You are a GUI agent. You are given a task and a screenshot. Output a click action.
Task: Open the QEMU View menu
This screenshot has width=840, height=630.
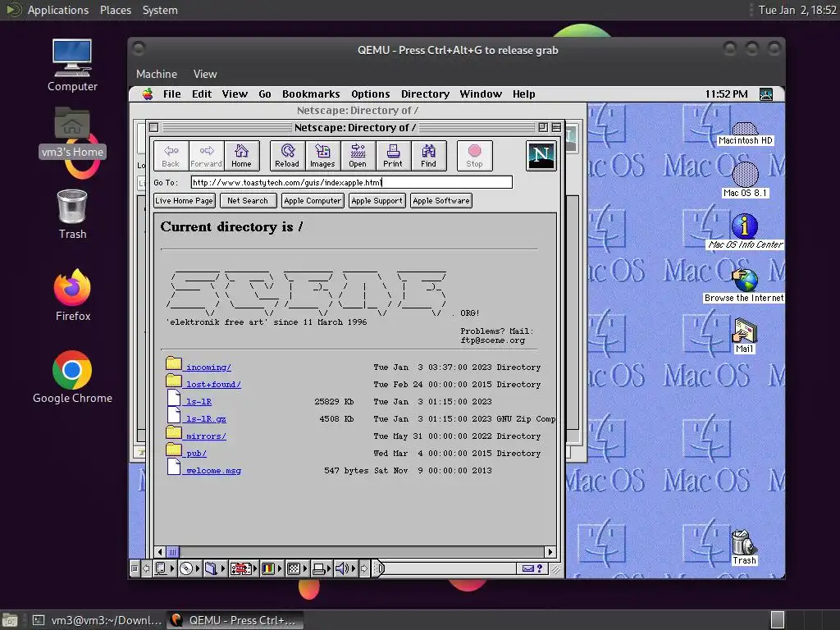205,74
